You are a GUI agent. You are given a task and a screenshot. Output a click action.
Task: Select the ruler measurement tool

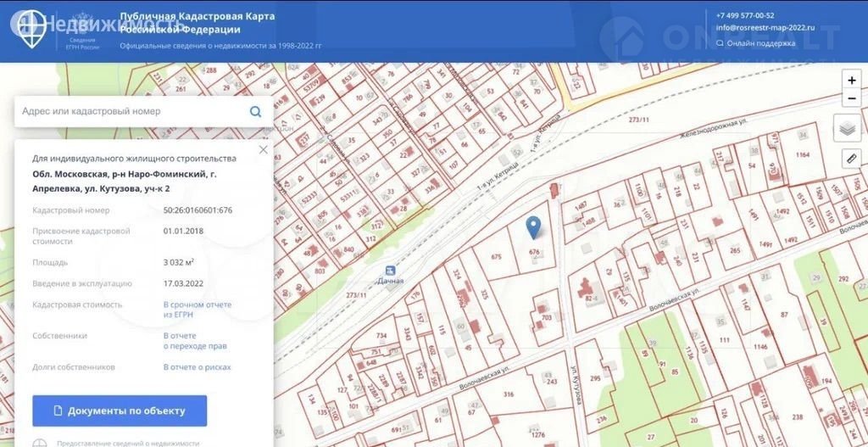point(850,158)
